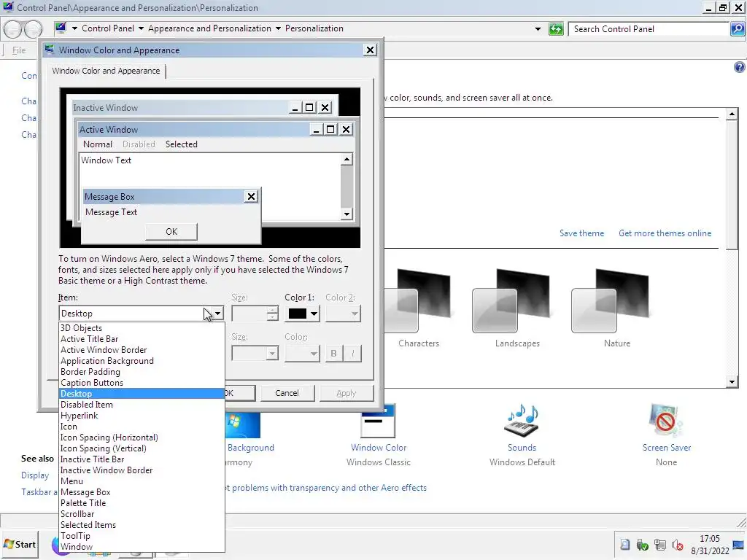Pick Active Window Border list entry
The image size is (747, 560).
tap(142, 350)
